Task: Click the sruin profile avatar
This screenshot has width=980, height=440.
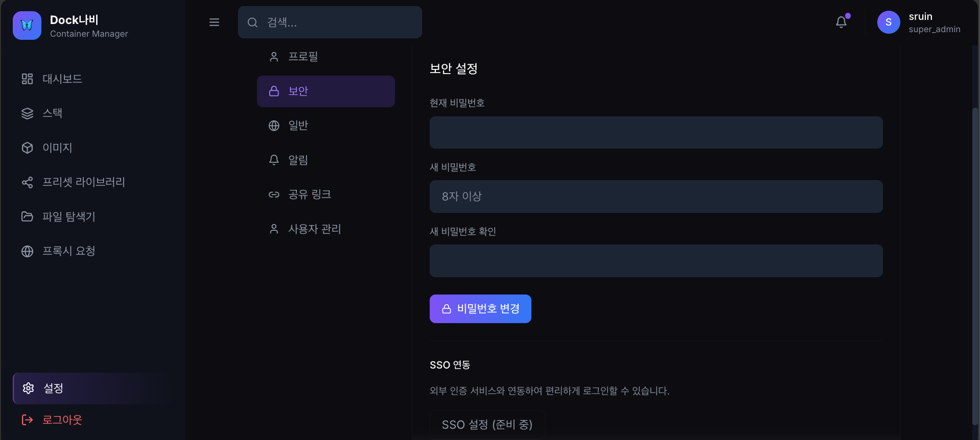Action: tap(888, 22)
